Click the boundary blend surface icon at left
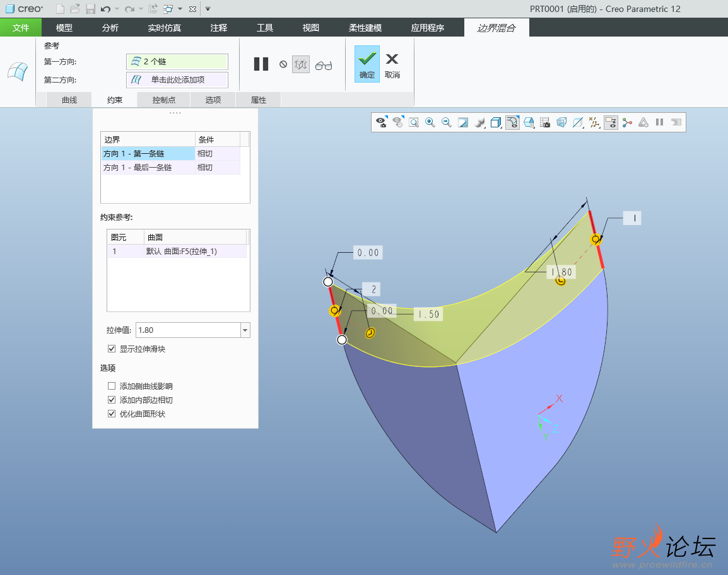 [18, 71]
